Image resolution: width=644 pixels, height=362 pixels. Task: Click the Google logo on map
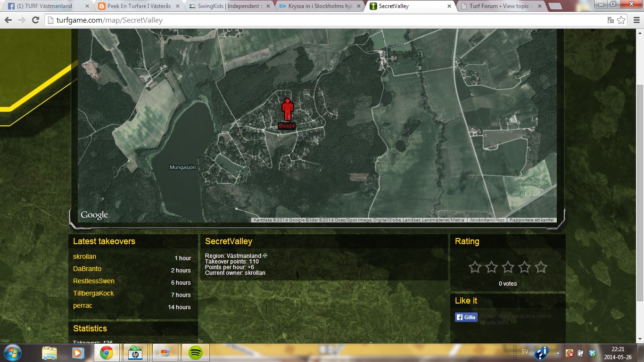[94, 215]
